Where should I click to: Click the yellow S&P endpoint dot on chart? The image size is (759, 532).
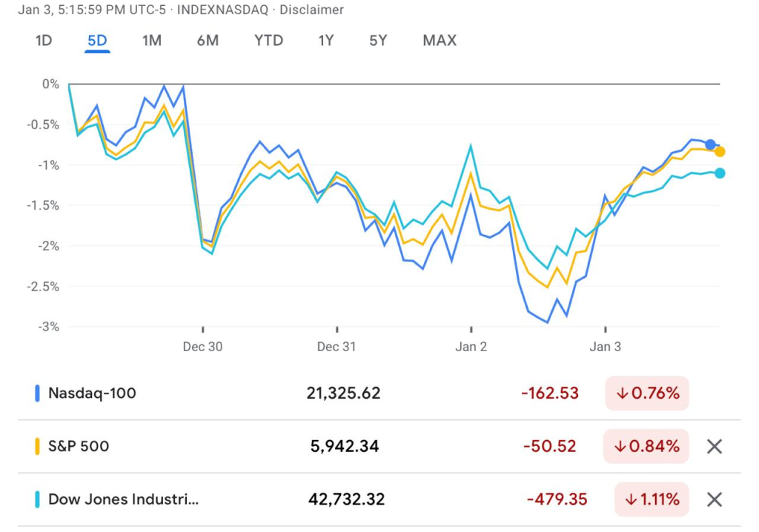pos(720,152)
